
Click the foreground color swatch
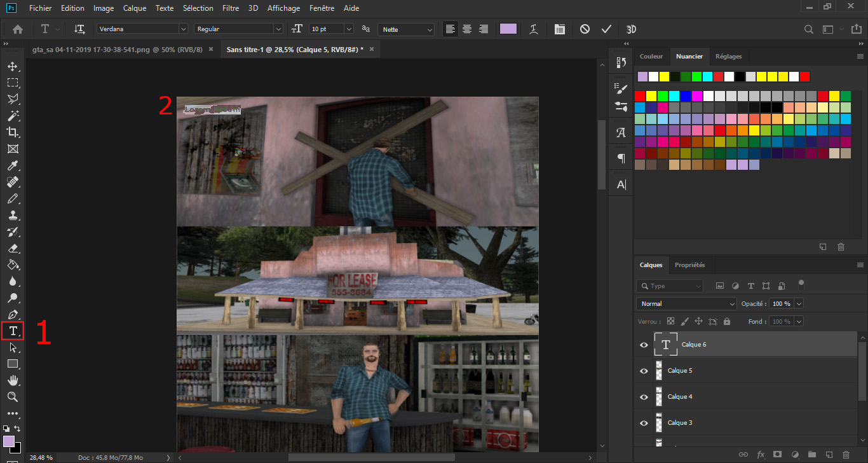tap(9, 441)
